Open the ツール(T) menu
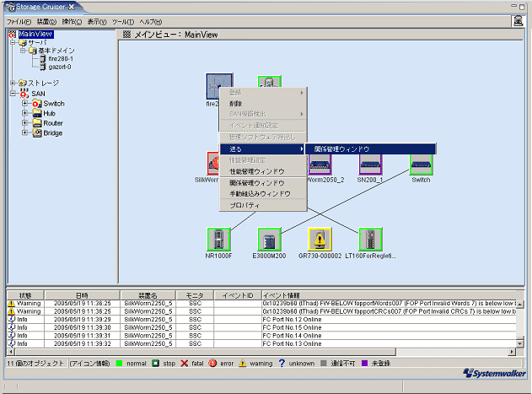The height and width of the screenshot is (394, 532). point(123,22)
